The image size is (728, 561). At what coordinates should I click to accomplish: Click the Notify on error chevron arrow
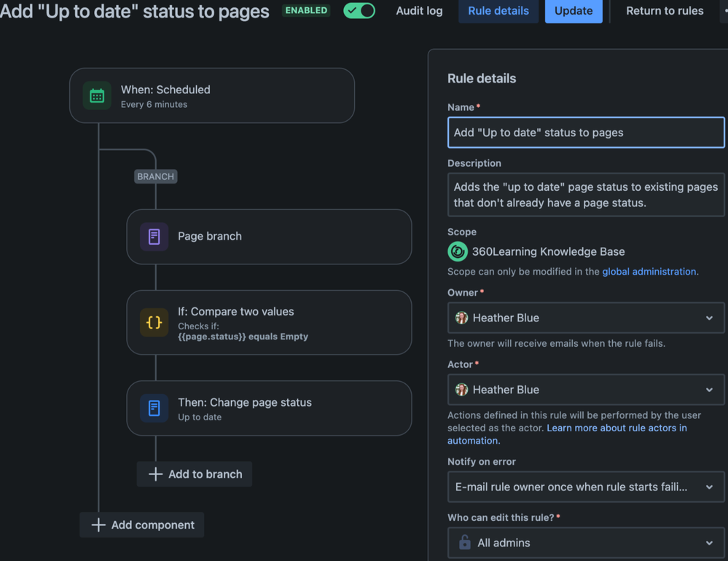710,487
